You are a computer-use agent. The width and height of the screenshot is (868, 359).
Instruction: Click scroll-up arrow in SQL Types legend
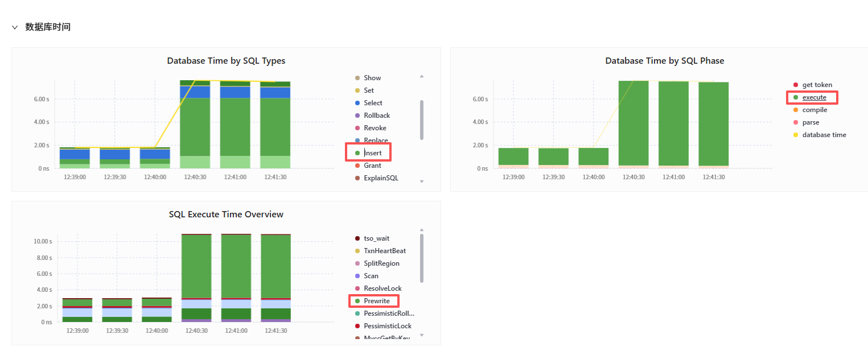point(422,76)
